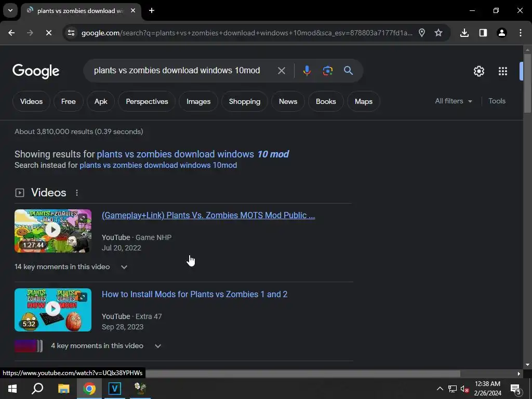
Task: Open Chrome three-dot menu
Action: (521, 33)
